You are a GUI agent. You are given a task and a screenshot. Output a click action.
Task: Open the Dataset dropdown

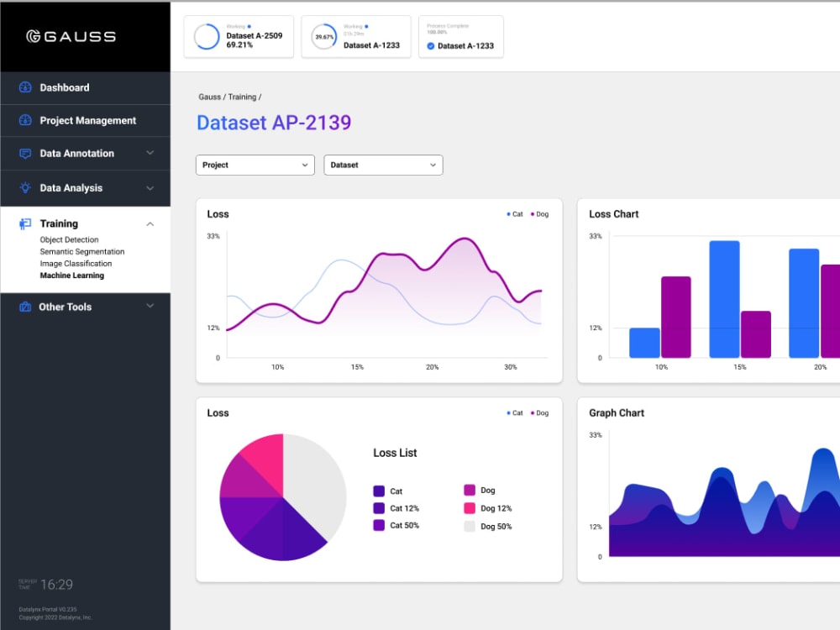[x=383, y=165]
